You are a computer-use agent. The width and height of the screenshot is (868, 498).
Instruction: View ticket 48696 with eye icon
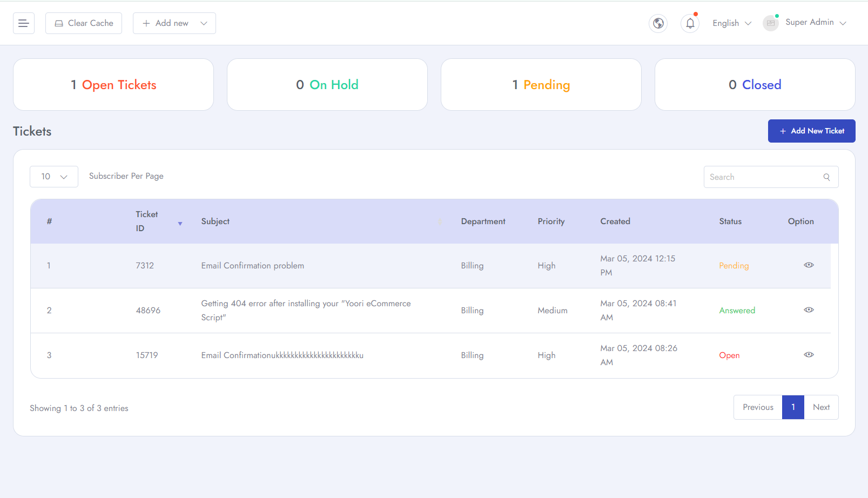point(809,310)
